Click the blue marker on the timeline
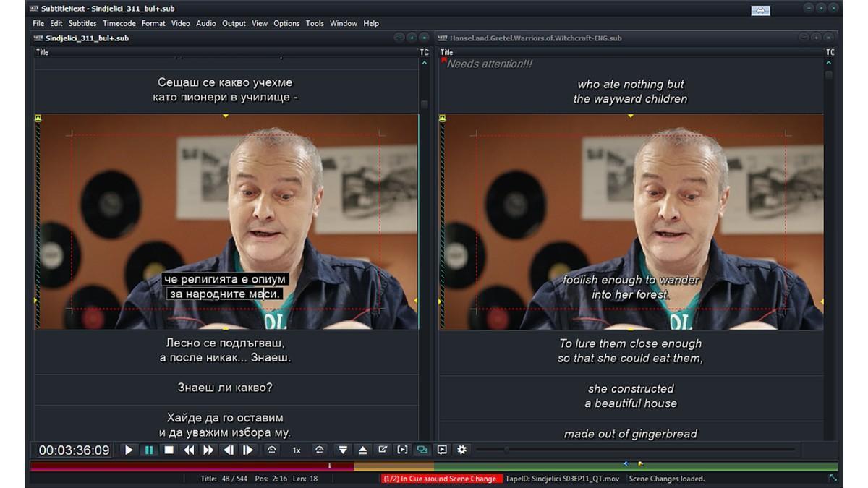Viewport: 868px width, 488px height. coord(626,463)
